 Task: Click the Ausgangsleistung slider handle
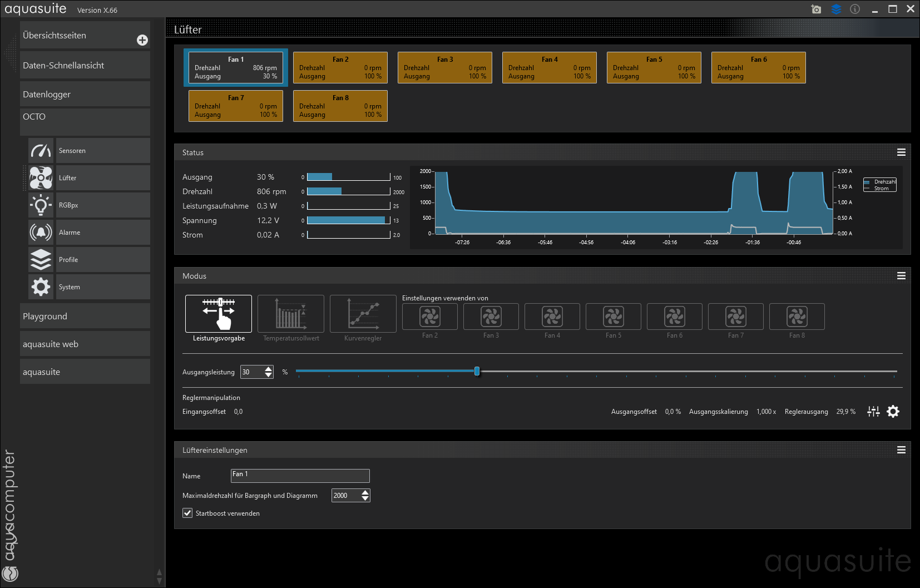pos(477,371)
